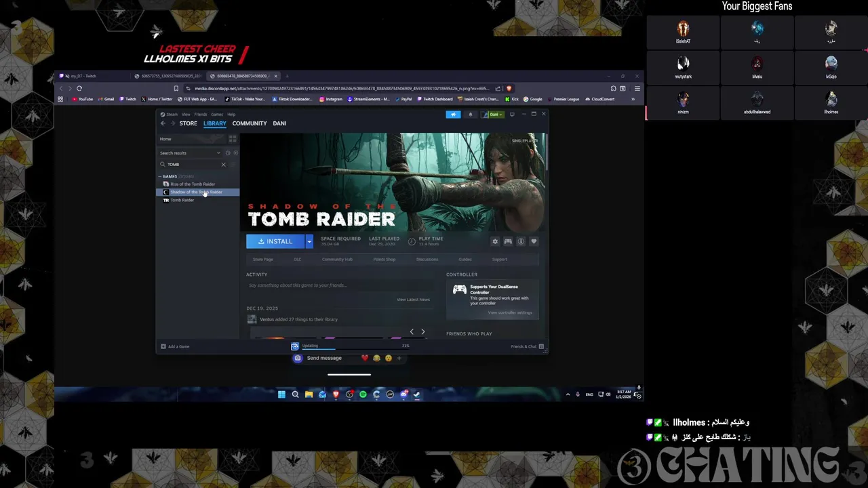Open the Games menu in Steam
The image size is (868, 488).
coord(217,115)
